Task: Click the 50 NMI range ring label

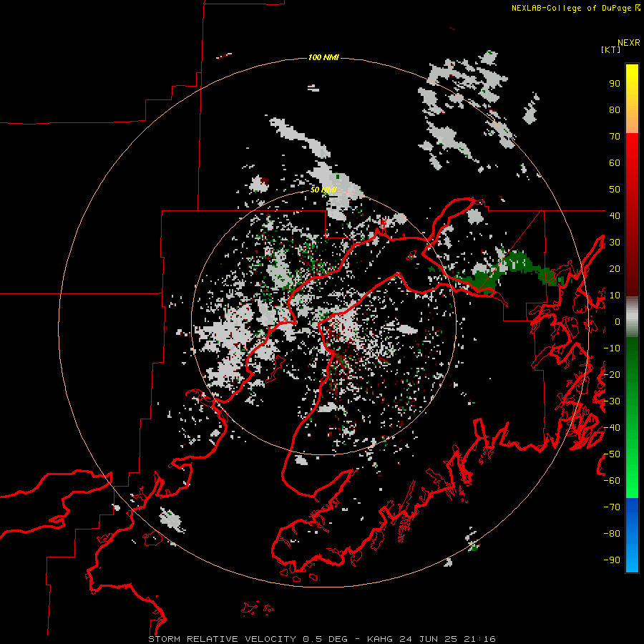Action: [323, 190]
